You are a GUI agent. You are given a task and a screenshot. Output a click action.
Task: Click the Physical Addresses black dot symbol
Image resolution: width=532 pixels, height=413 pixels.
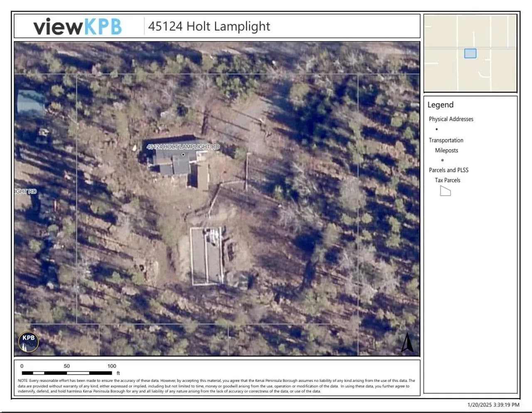(x=436, y=129)
